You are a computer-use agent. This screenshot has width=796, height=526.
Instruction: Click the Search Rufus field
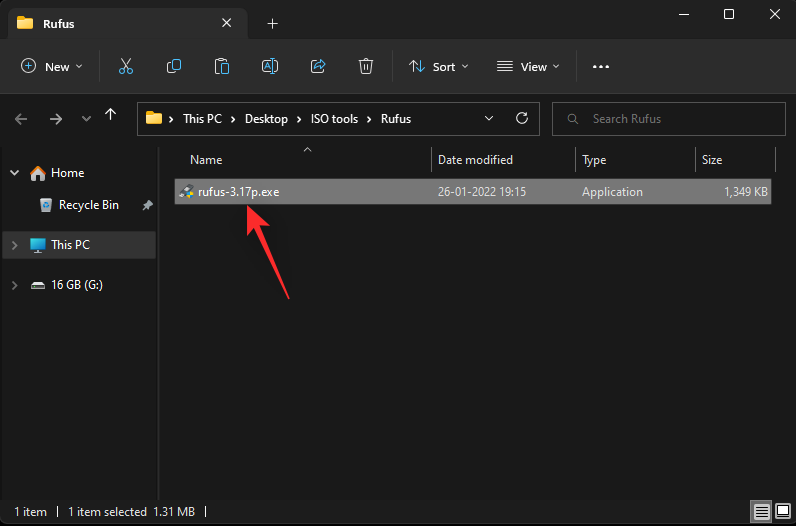pos(669,119)
